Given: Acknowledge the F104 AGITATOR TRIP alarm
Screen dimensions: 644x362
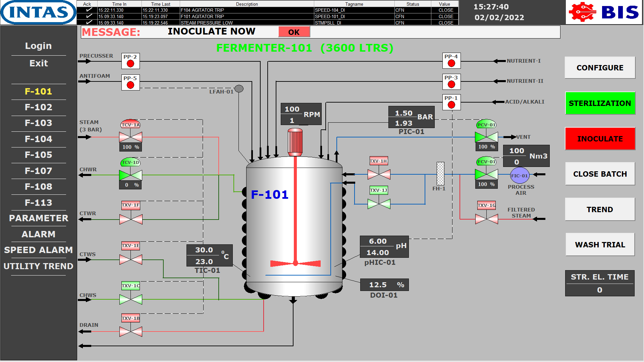Looking at the screenshot, I should (89, 10).
